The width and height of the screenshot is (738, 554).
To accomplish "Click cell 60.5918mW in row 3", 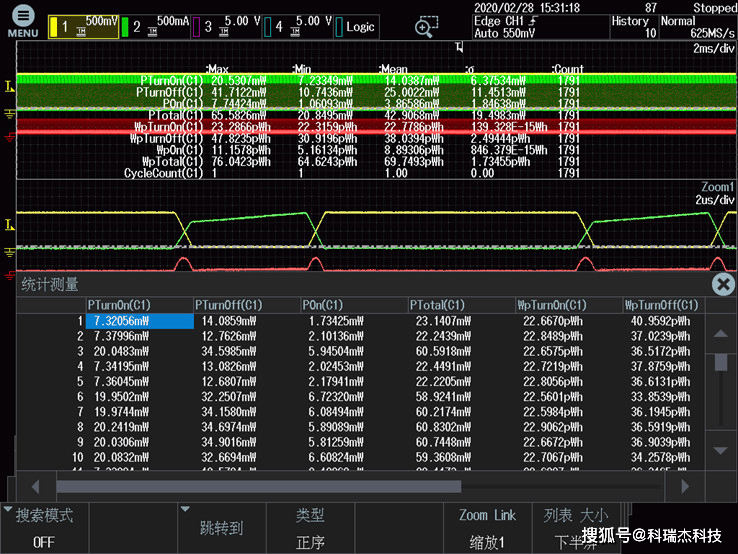I will [443, 352].
